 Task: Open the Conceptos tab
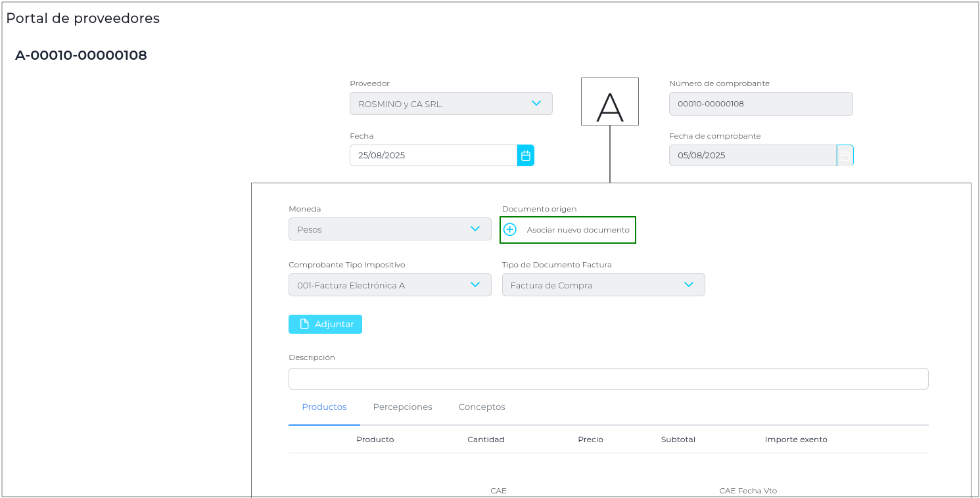(x=482, y=407)
